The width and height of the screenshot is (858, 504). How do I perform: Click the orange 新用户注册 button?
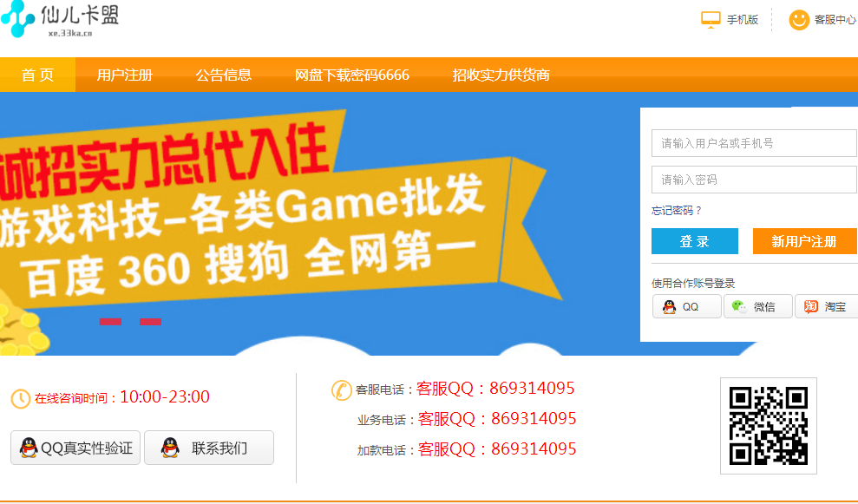pyautogui.click(x=804, y=241)
